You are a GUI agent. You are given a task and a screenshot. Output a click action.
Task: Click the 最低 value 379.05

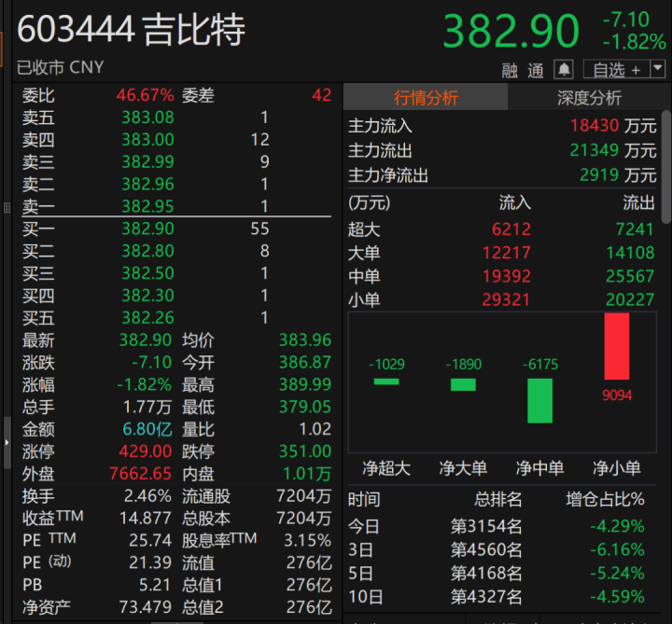point(305,407)
